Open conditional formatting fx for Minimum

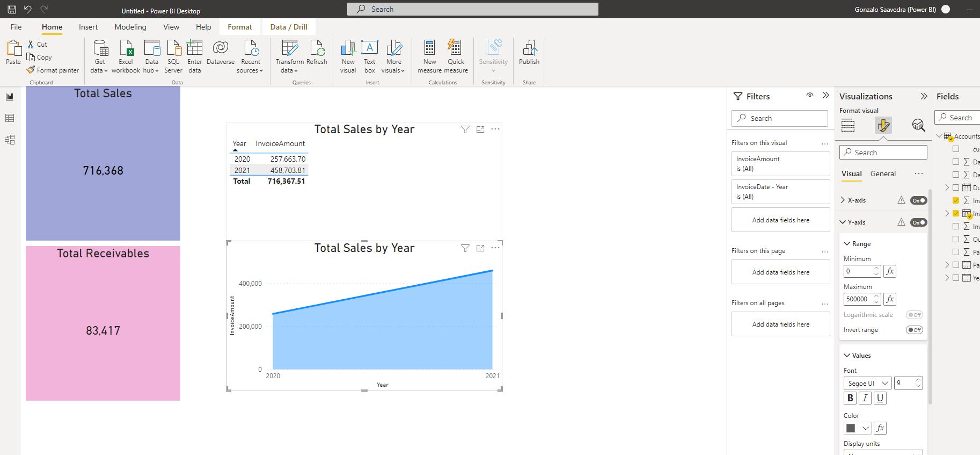890,271
